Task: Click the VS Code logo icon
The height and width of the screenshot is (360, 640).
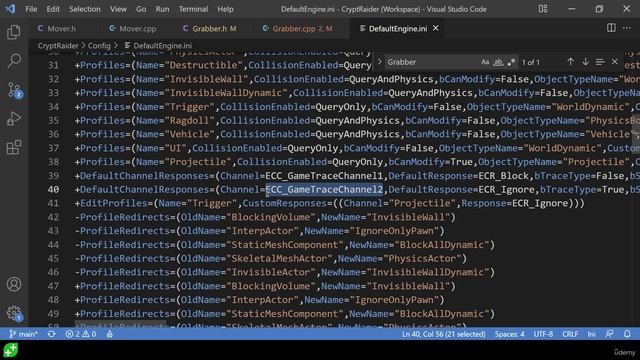Action: (10, 9)
